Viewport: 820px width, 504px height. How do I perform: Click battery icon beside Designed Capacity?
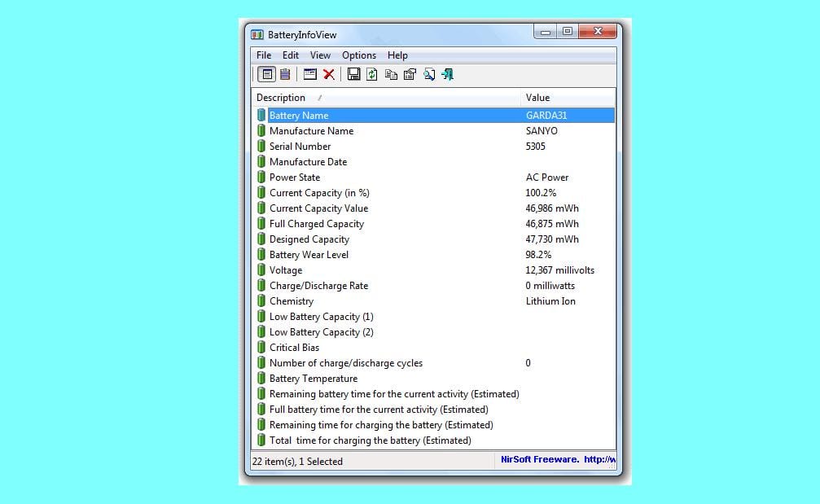(x=261, y=239)
